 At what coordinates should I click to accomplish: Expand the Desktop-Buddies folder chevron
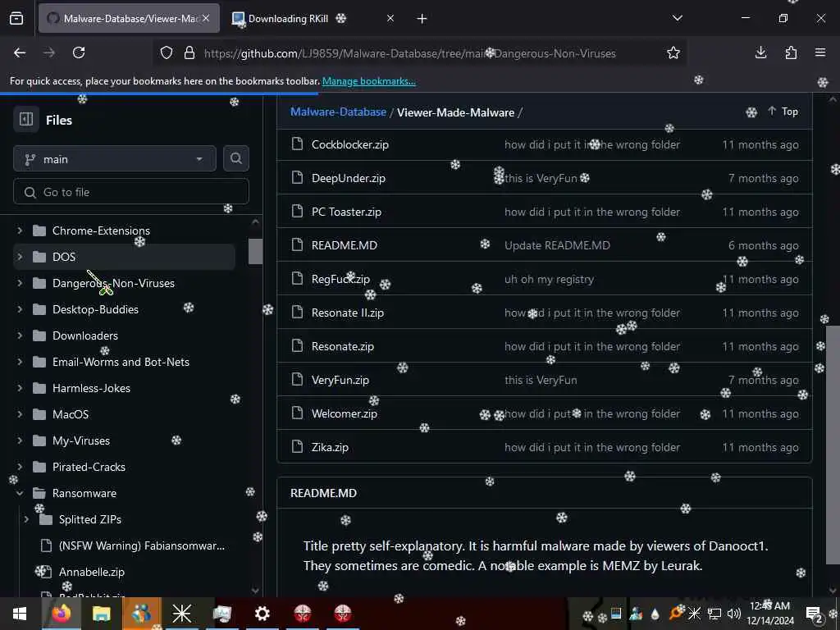(20, 309)
